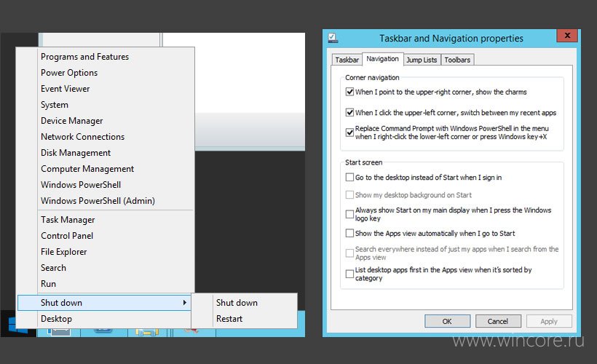The width and height of the screenshot is (597, 364).
Task: Open Programs and Features from the menu
Action: point(104,57)
